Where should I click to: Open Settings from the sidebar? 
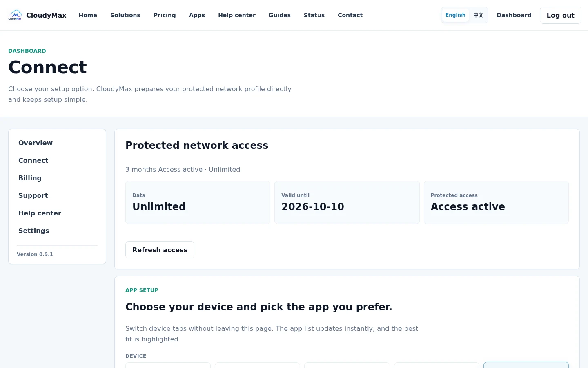click(57, 231)
